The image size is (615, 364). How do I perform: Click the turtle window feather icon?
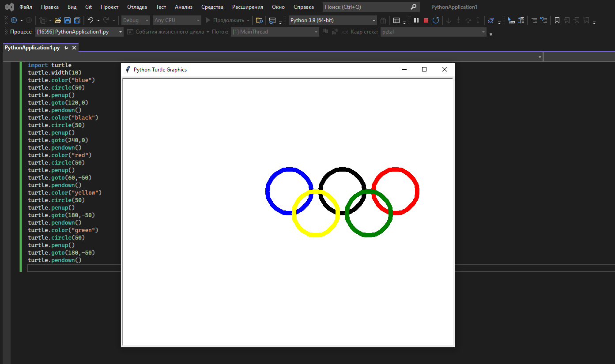point(128,69)
